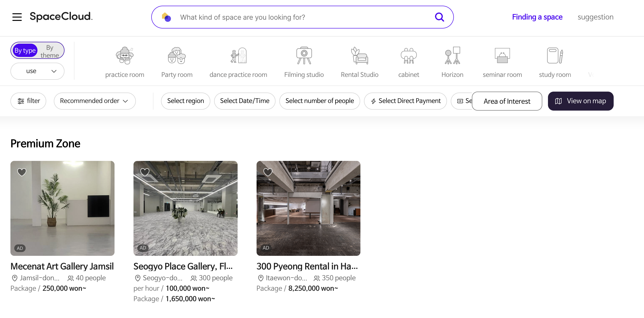Image resolution: width=644 pixels, height=318 pixels.
Task: Expand the use dropdown
Action: [37, 71]
